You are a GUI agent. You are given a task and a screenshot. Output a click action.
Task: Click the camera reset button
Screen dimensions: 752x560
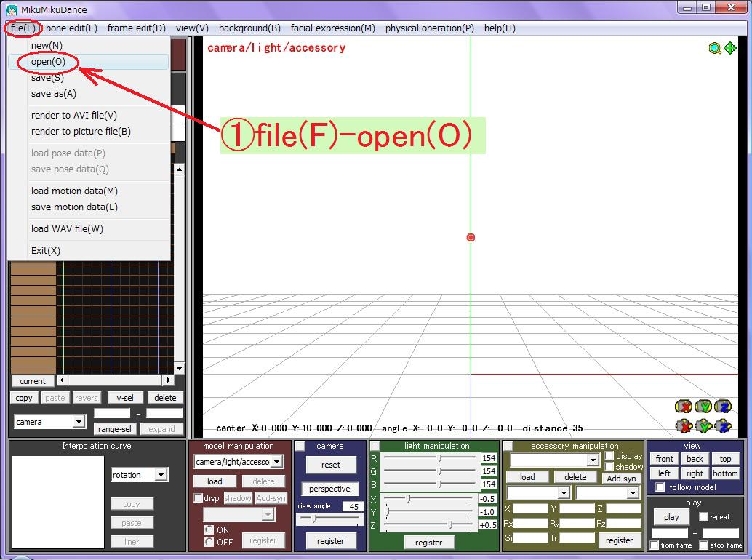click(330, 465)
